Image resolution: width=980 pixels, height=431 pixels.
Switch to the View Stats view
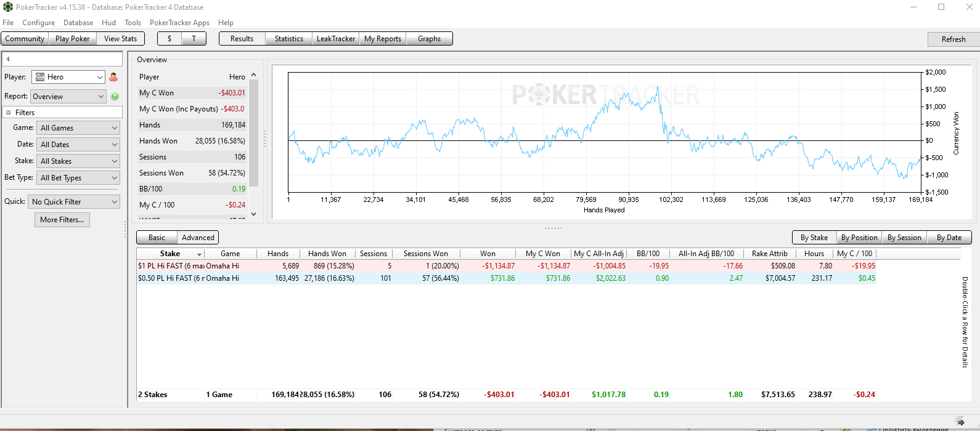(120, 39)
